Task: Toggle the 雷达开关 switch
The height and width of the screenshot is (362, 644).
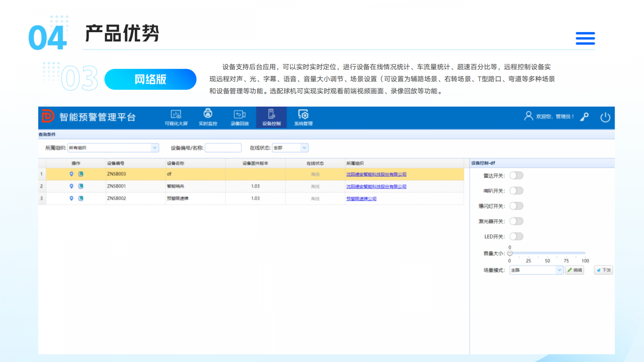Action: tap(516, 175)
